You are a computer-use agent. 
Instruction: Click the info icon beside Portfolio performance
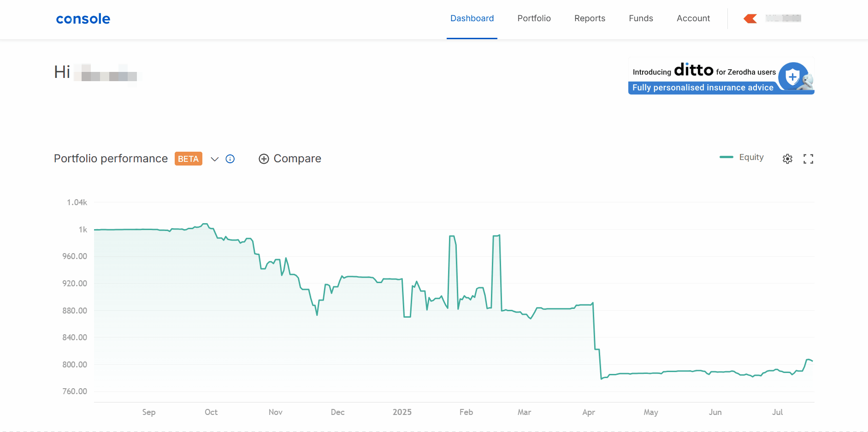pyautogui.click(x=230, y=159)
